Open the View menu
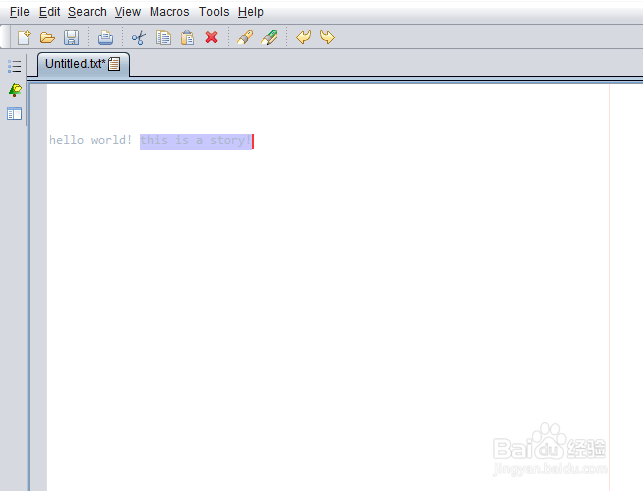Viewport: 643px width, 491px height. (x=128, y=12)
